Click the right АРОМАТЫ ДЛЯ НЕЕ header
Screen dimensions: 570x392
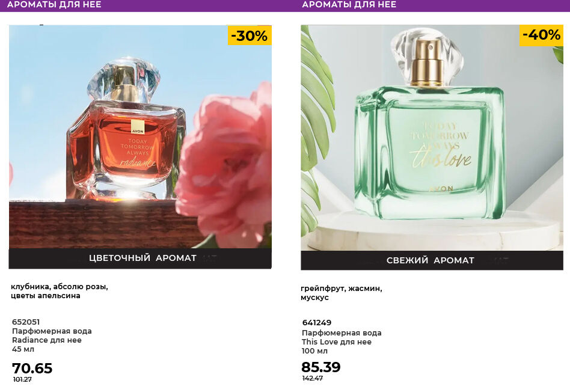click(349, 5)
